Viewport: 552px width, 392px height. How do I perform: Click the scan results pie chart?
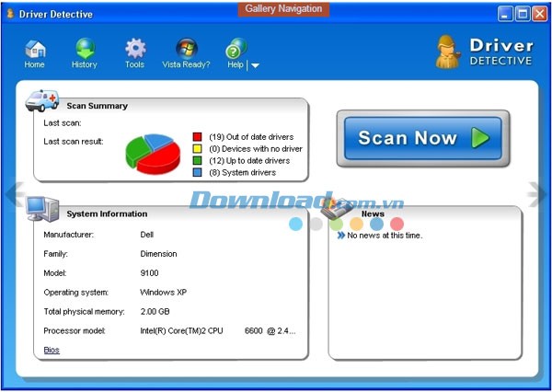click(153, 154)
